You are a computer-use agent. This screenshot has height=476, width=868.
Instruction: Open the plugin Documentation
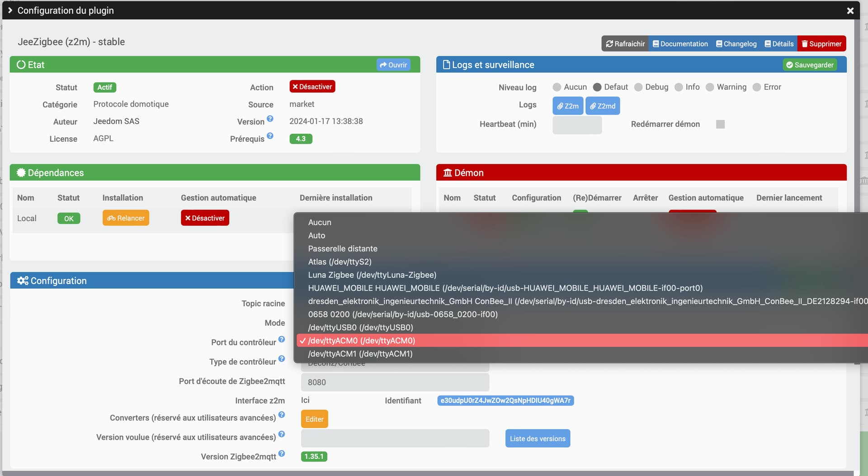(680, 44)
